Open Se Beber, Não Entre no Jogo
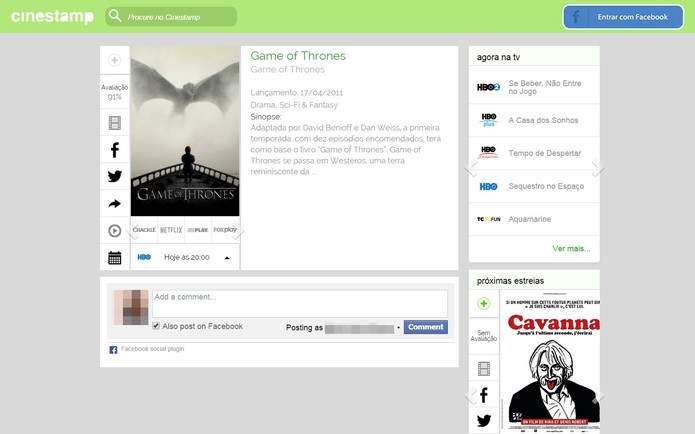Screen dimensions: 695x434 tap(545, 87)
